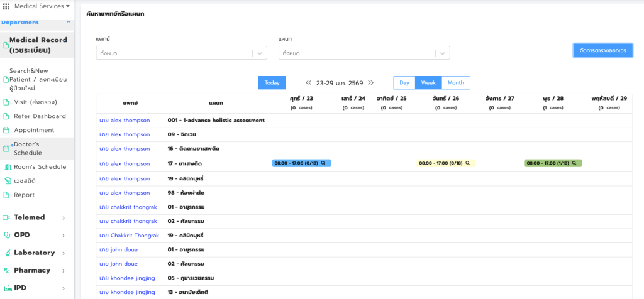Switch calendar to Day view
Screen dimensions: 644x299
pos(404,83)
